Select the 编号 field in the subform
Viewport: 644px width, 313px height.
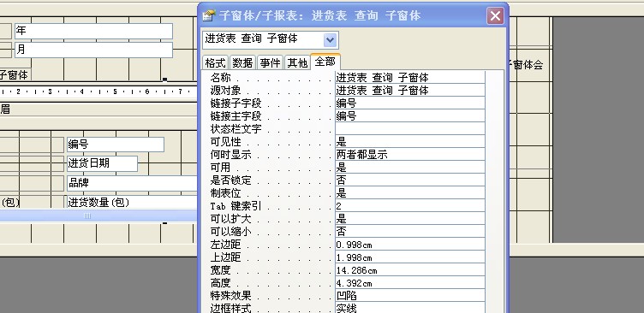tap(116, 145)
